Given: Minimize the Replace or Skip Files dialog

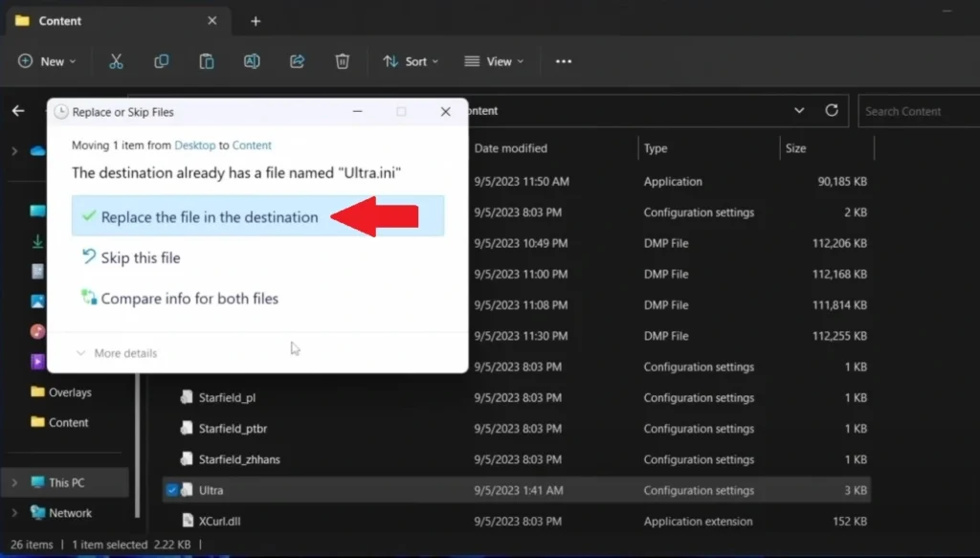Looking at the screenshot, I should (x=358, y=112).
